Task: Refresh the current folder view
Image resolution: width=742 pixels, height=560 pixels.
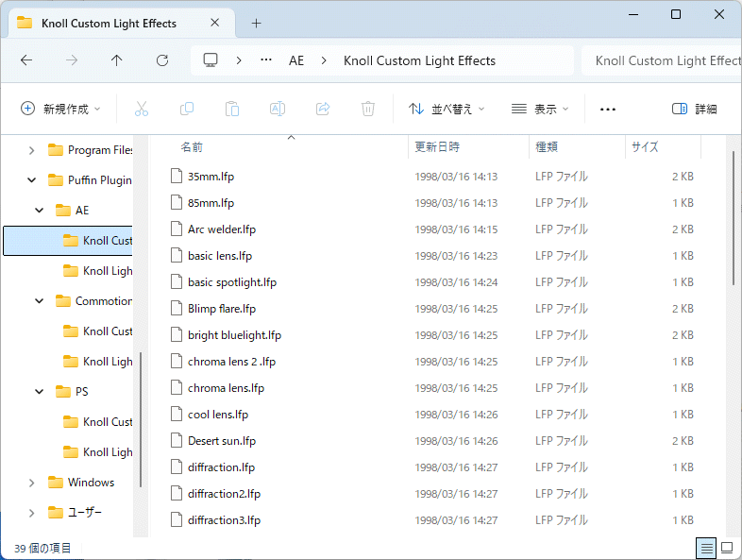Action: coord(162,60)
